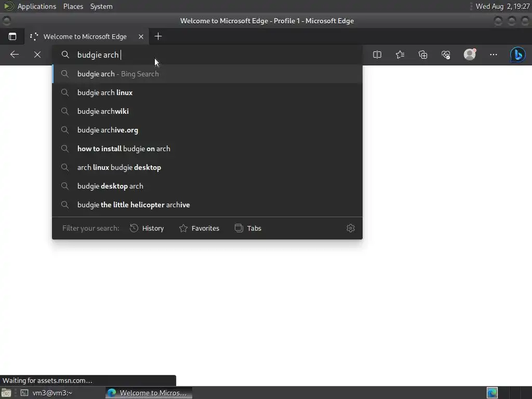Click the Wed Aug 2, 19:27 clock in the panel
This screenshot has width=532, height=399.
point(502,6)
